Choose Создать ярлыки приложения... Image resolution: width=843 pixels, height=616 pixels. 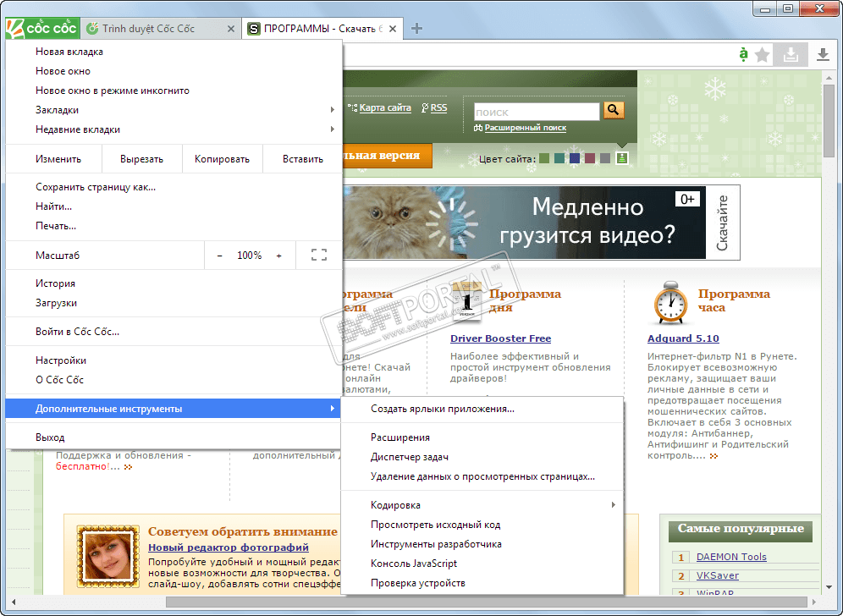click(482, 409)
